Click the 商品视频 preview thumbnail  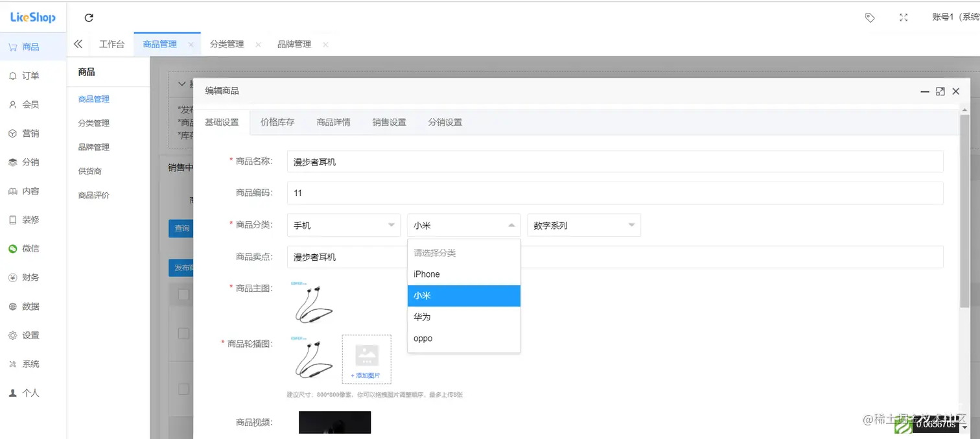tap(334, 422)
